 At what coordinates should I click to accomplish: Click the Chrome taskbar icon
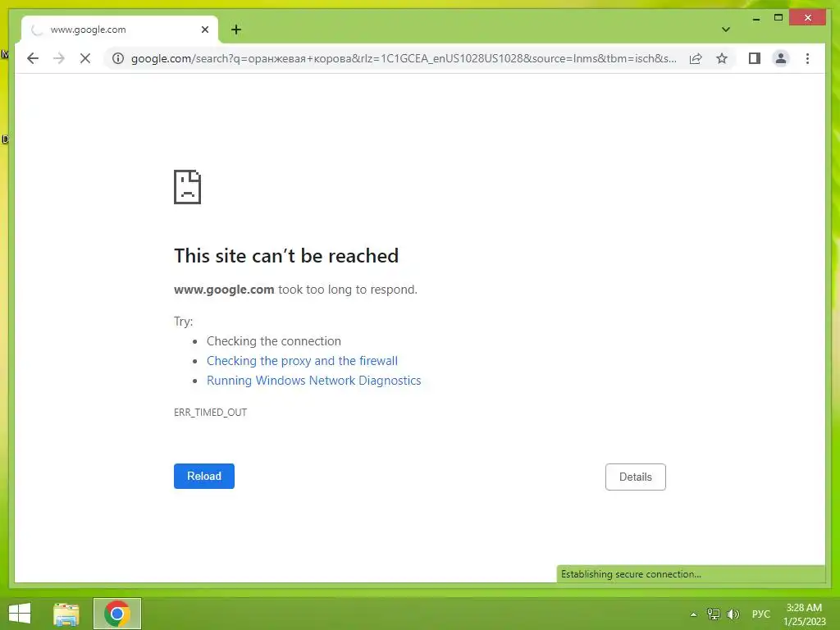[x=117, y=614]
